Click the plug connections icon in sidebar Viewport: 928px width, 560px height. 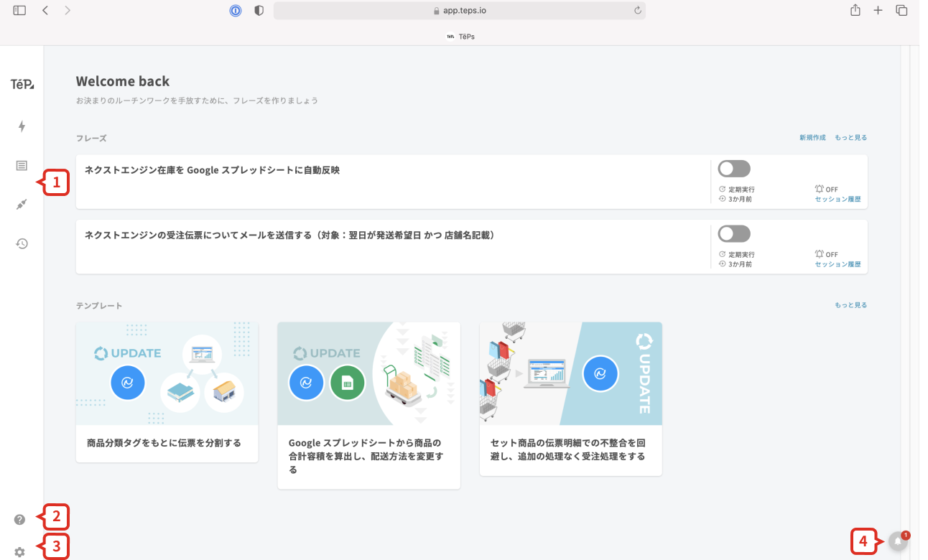(x=22, y=205)
